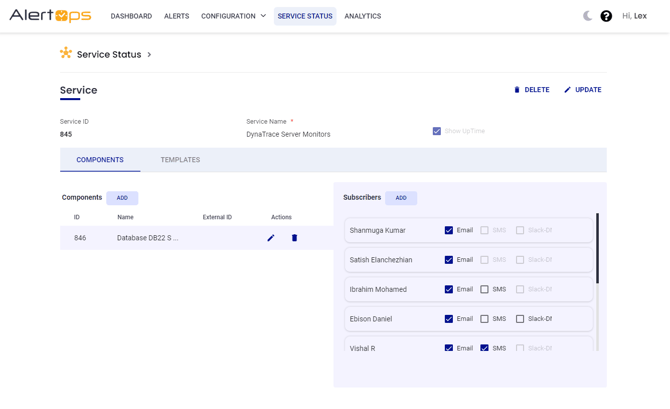The height and width of the screenshot is (409, 670).
Task: Open the Hi, Lex user menu
Action: [x=634, y=16]
